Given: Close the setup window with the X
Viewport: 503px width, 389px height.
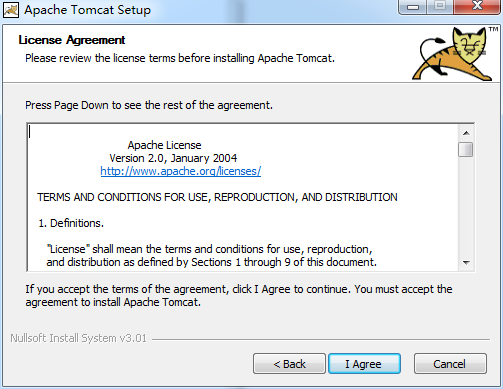Looking at the screenshot, I should coord(477,6).
